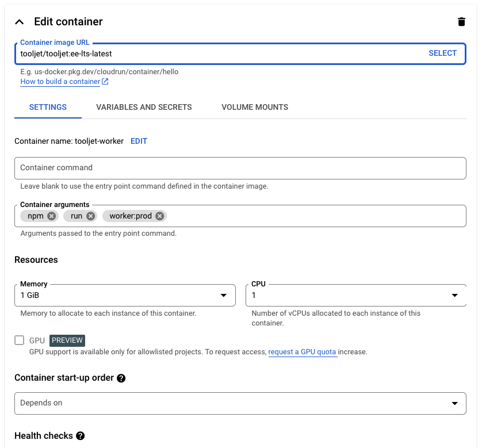Select the Settings tab
Image resolution: width=486 pixels, height=448 pixels.
point(48,107)
